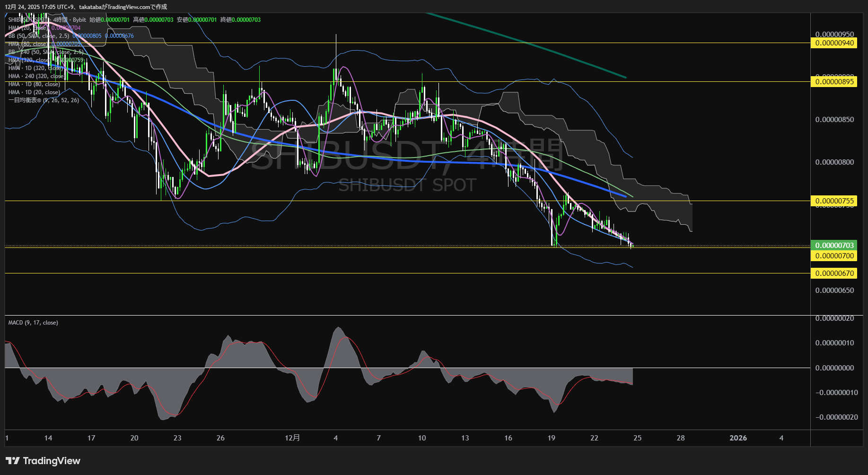Select the 0.00000895 horizontal line price tag
The height and width of the screenshot is (475, 868).
834,82
